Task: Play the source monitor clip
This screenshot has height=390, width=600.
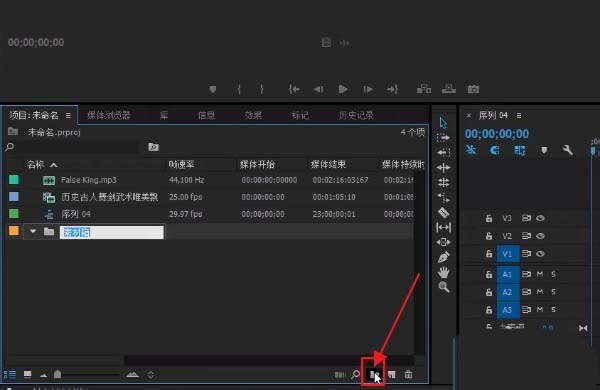Action: pos(343,89)
